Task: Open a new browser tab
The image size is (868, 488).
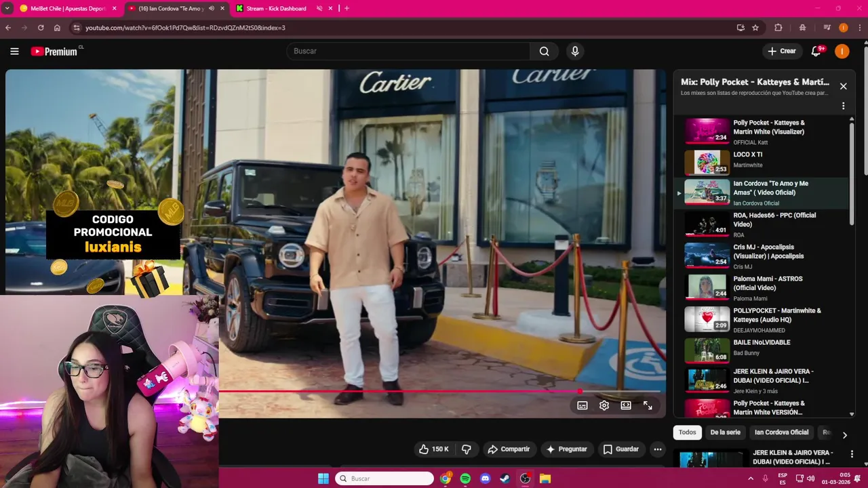Action: click(347, 8)
